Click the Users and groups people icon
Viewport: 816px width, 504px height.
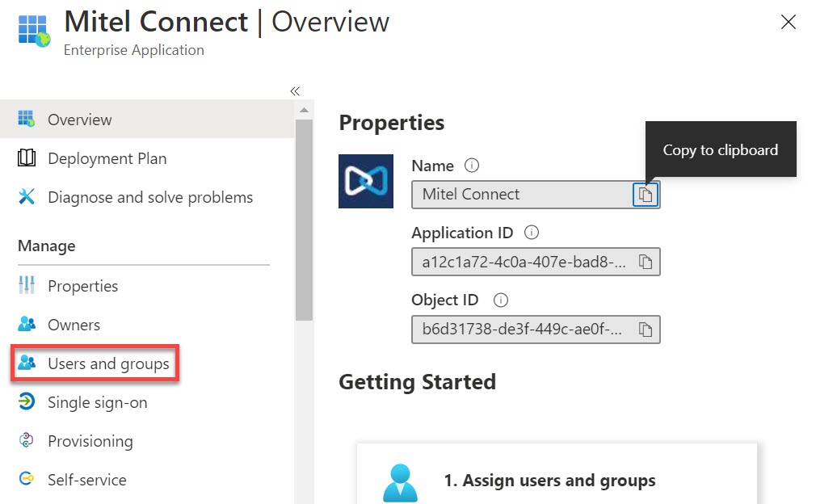[27, 363]
